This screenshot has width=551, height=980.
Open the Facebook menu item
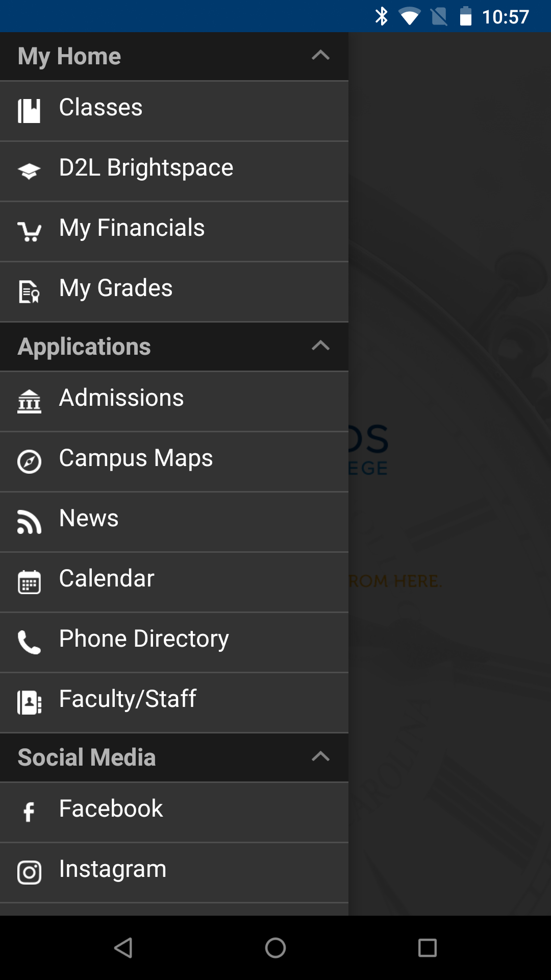coord(111,809)
